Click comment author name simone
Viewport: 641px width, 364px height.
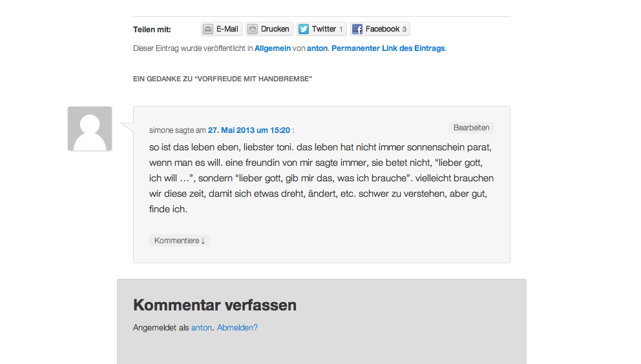pos(161,130)
